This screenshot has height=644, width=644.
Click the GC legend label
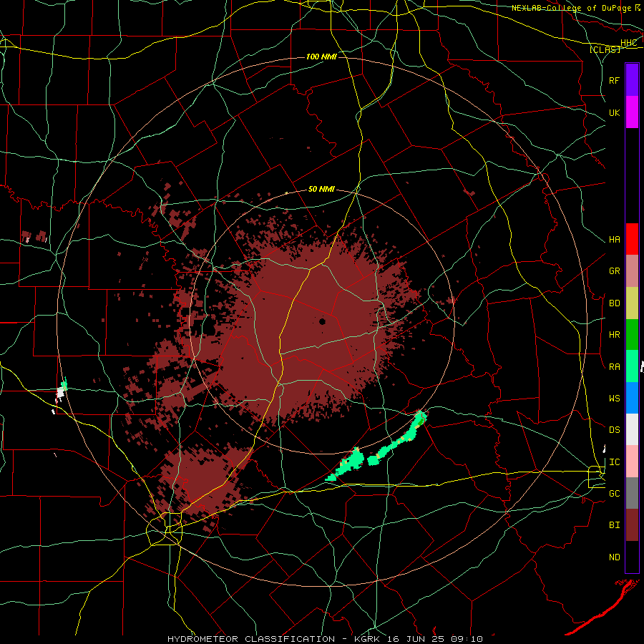coord(614,493)
